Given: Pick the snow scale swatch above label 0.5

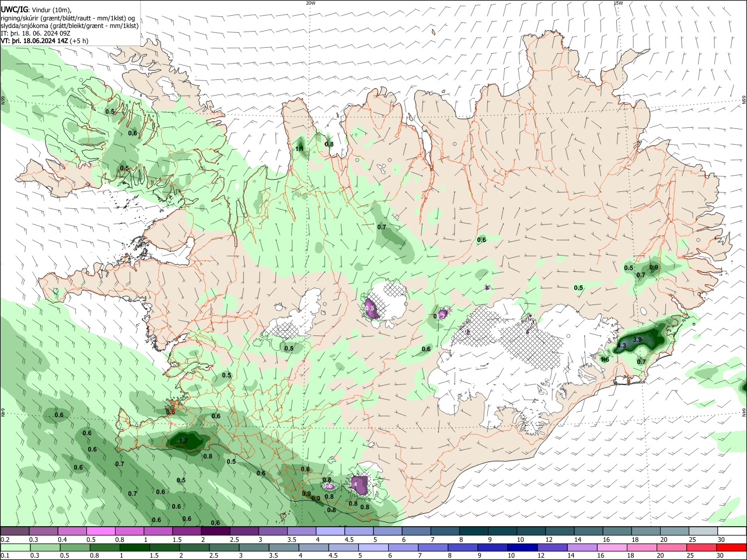Looking at the screenshot, I should coord(100,531).
